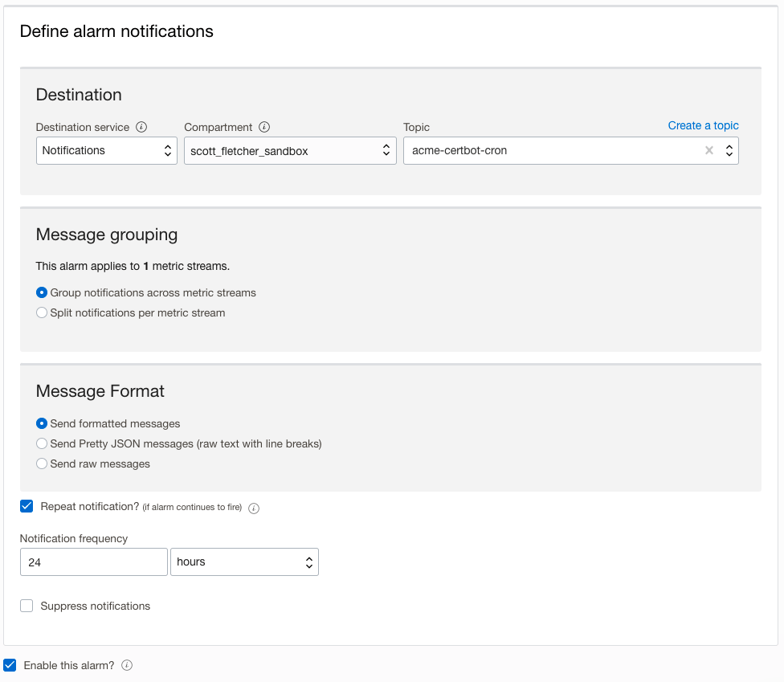Select Send formatted messages option
The height and width of the screenshot is (682, 784).
click(42, 423)
